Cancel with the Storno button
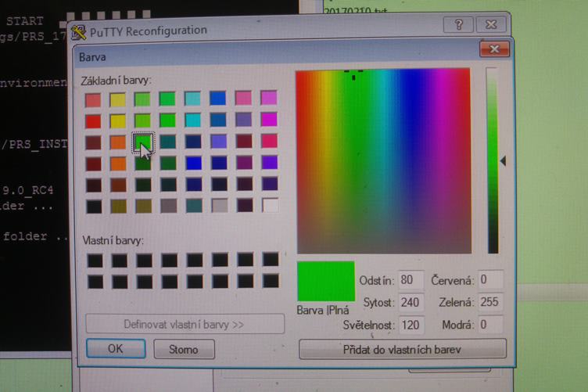This screenshot has width=588, height=392. [184, 349]
